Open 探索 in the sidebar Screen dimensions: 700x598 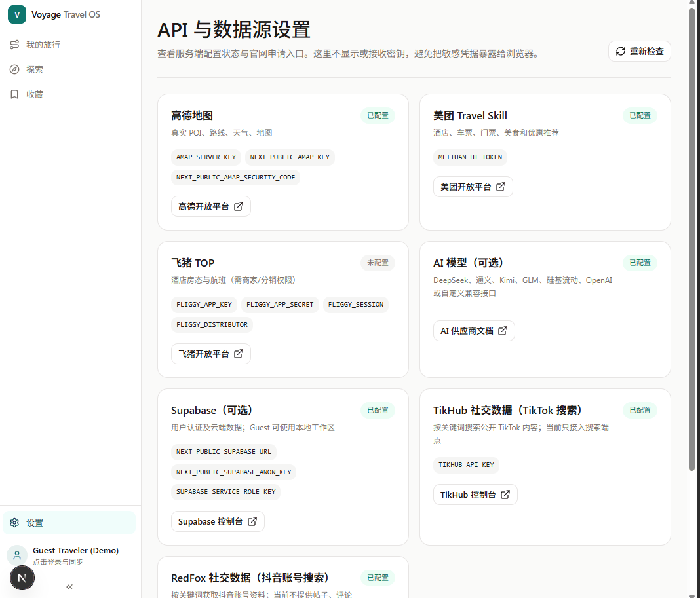(x=69, y=69)
